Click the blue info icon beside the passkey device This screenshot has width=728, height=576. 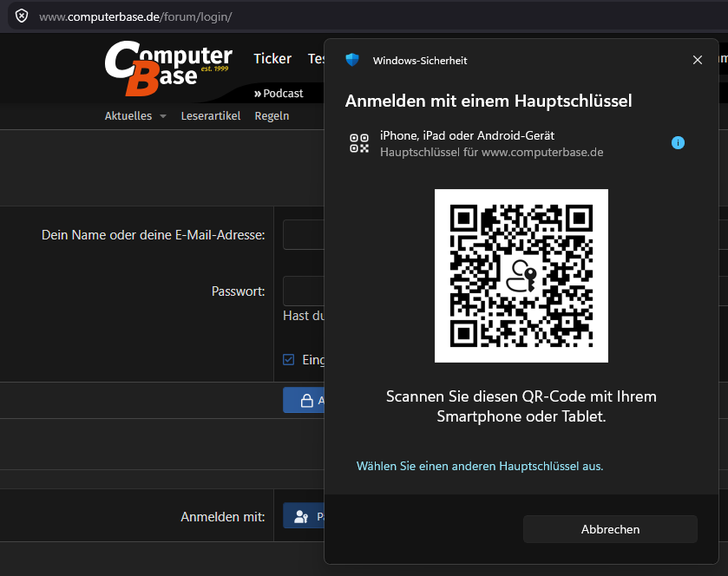(x=678, y=143)
